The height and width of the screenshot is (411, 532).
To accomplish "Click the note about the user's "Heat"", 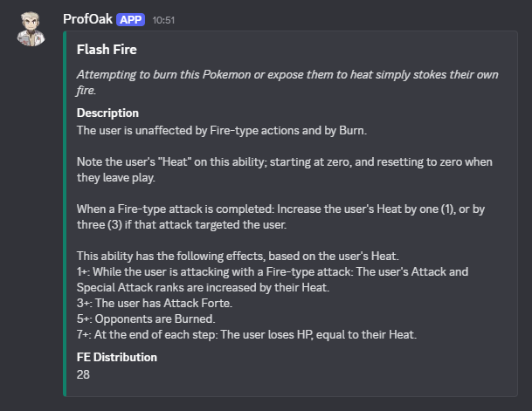I will (x=284, y=170).
